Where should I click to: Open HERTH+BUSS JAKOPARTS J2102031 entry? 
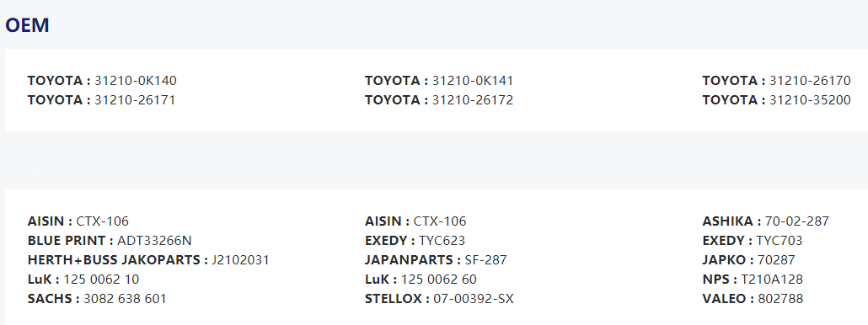point(148,260)
